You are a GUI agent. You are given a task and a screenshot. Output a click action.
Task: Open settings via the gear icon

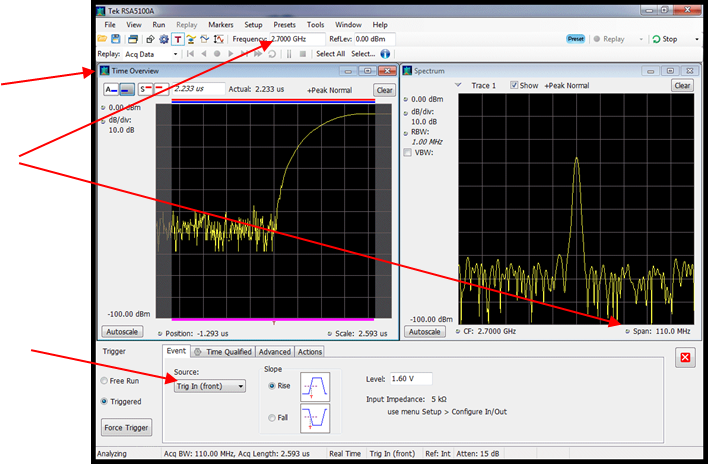click(164, 39)
